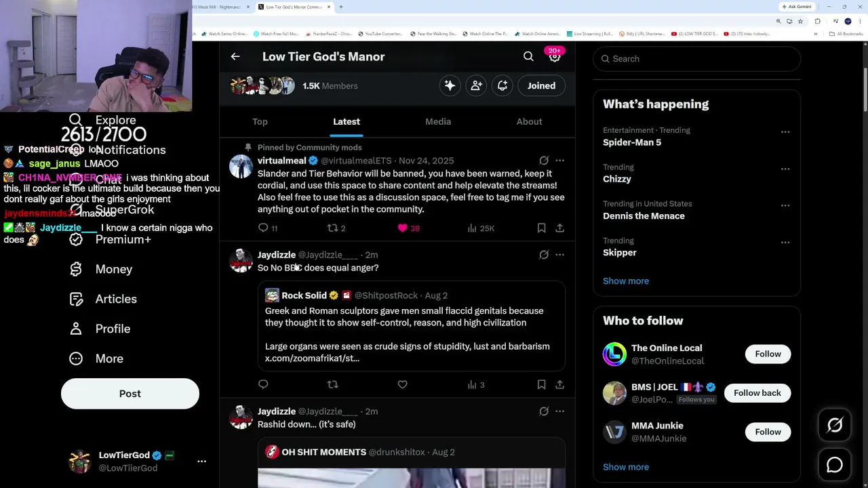
Task: Follow back BMS | JOEL
Action: (757, 393)
